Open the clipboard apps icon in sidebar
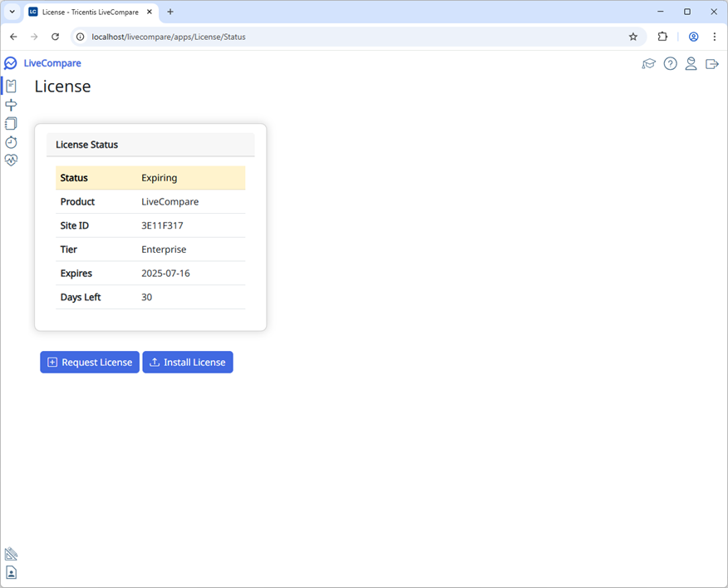 click(x=11, y=86)
